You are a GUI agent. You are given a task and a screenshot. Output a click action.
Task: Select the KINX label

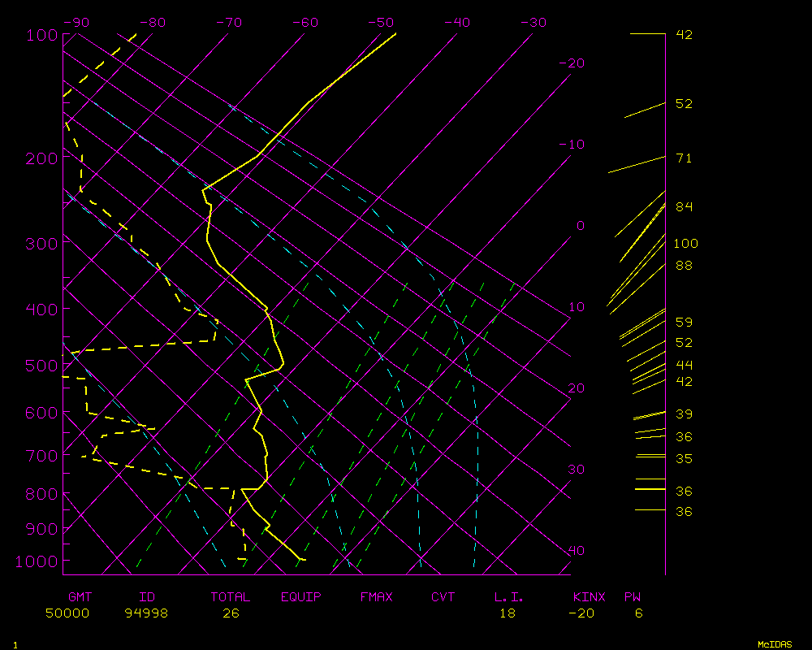point(590,597)
